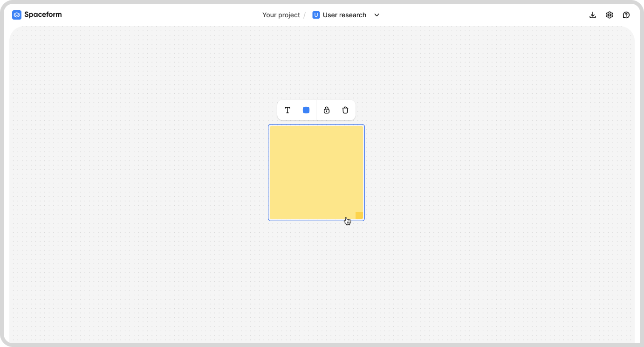Select the Text tool in the note toolbar

(x=288, y=110)
